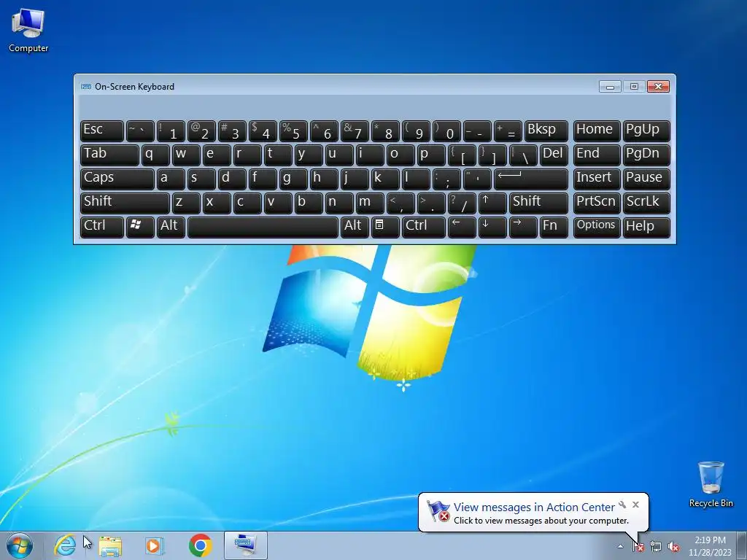This screenshot has height=560, width=747.
Task: Click the PrtScn key
Action: pos(597,203)
